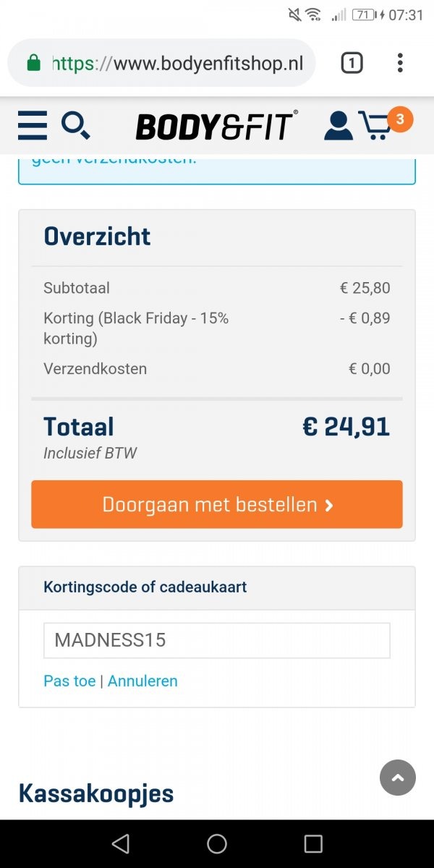Image resolution: width=434 pixels, height=868 pixels.
Task: Open the browser three-dot menu
Action: pos(400,64)
